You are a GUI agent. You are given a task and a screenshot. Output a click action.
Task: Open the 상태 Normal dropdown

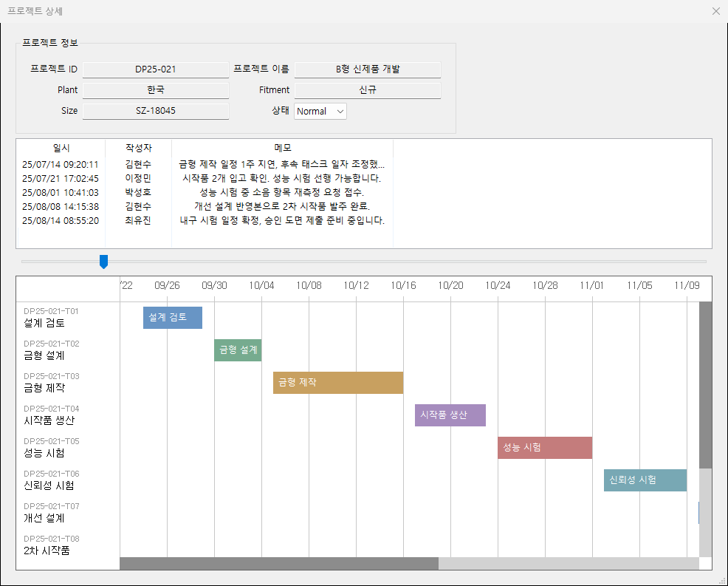320,112
